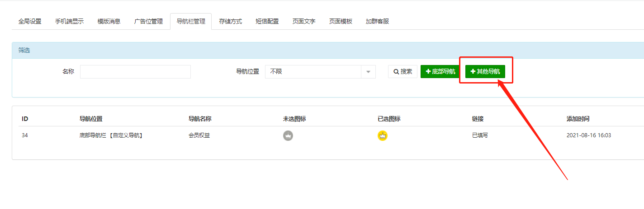644x209 pixels.
Task: Click the green 底部导航 add button
Action: (x=440, y=71)
